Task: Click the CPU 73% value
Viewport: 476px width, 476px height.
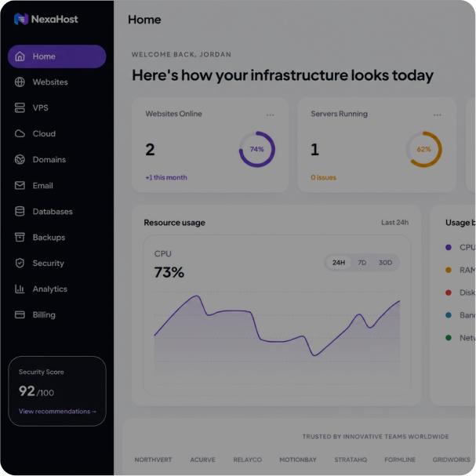Action: pos(169,272)
